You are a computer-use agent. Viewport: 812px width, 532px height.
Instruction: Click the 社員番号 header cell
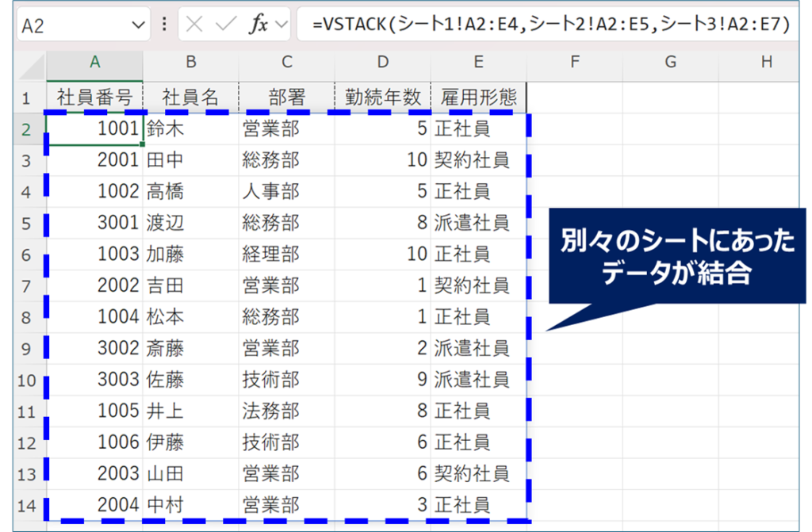[94, 96]
